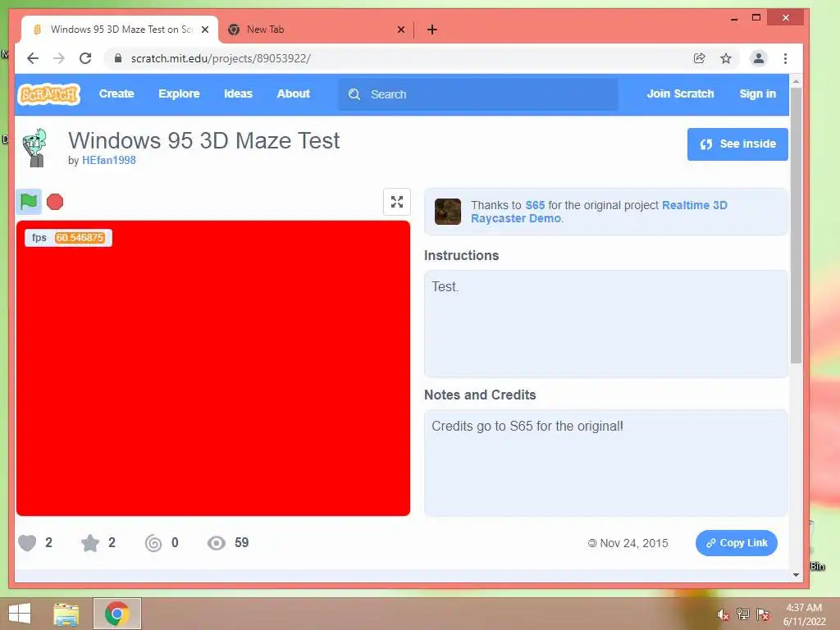The image size is (840, 630).
Task: Click the green flag to start project
Action: pos(29,202)
